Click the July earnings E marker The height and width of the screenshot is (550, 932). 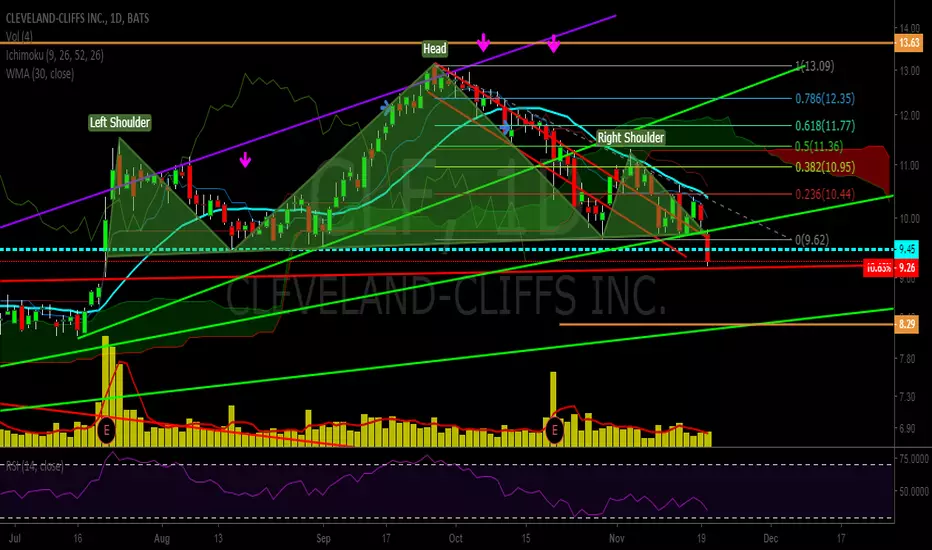coord(106,430)
